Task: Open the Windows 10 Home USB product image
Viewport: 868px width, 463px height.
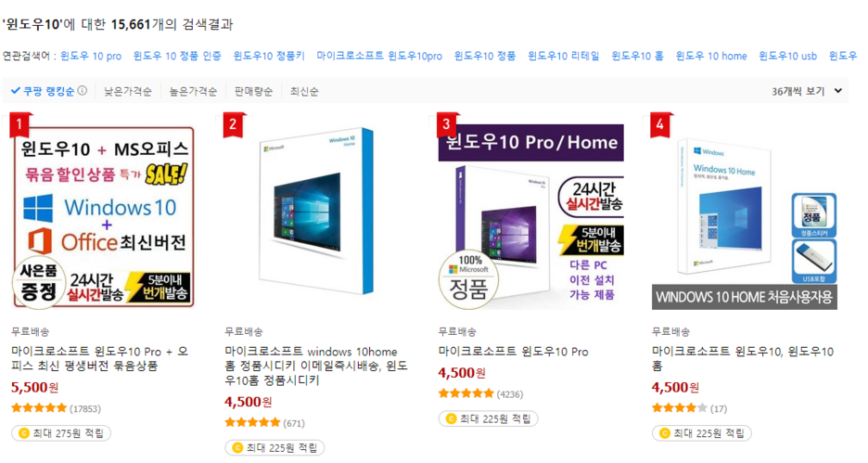Action: point(745,216)
